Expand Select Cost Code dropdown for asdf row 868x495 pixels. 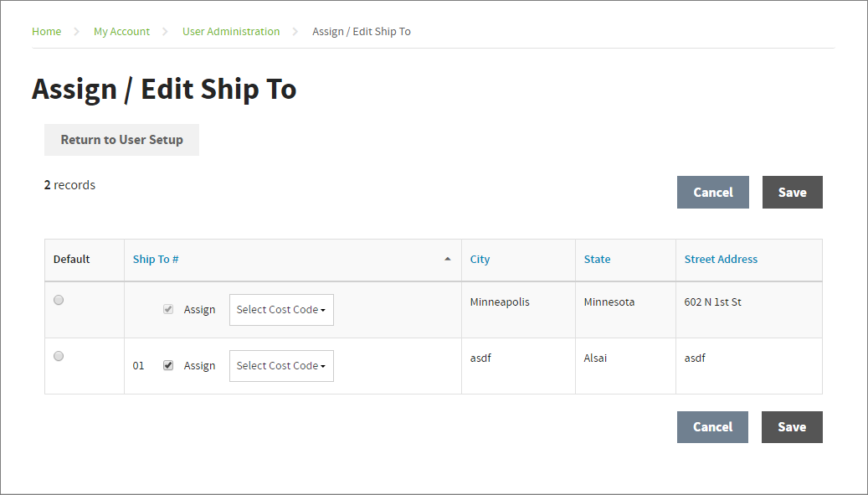(281, 366)
